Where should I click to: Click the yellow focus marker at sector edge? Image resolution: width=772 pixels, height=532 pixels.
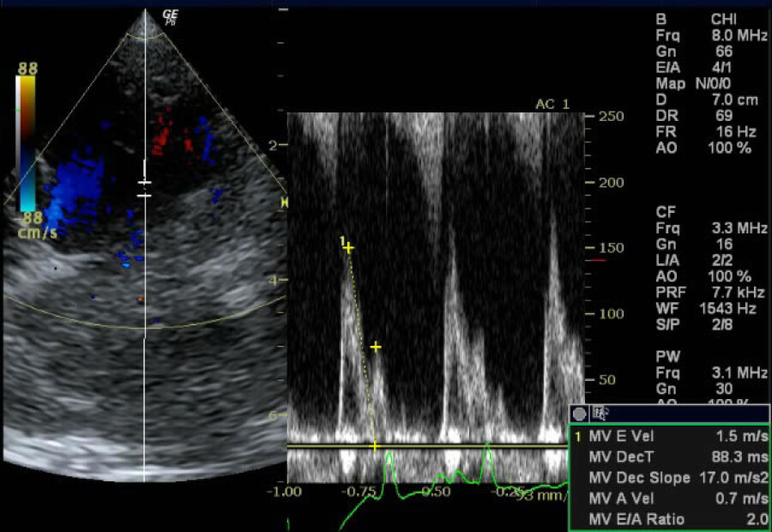(x=284, y=201)
